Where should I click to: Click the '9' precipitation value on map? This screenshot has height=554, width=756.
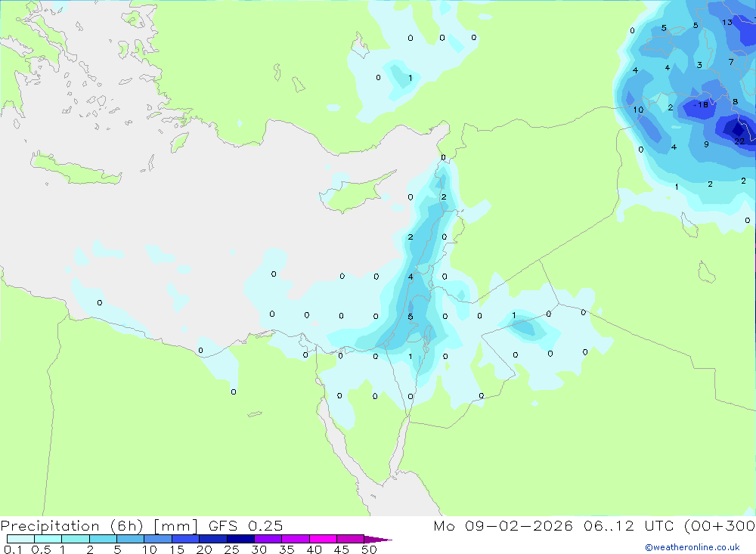pos(706,144)
